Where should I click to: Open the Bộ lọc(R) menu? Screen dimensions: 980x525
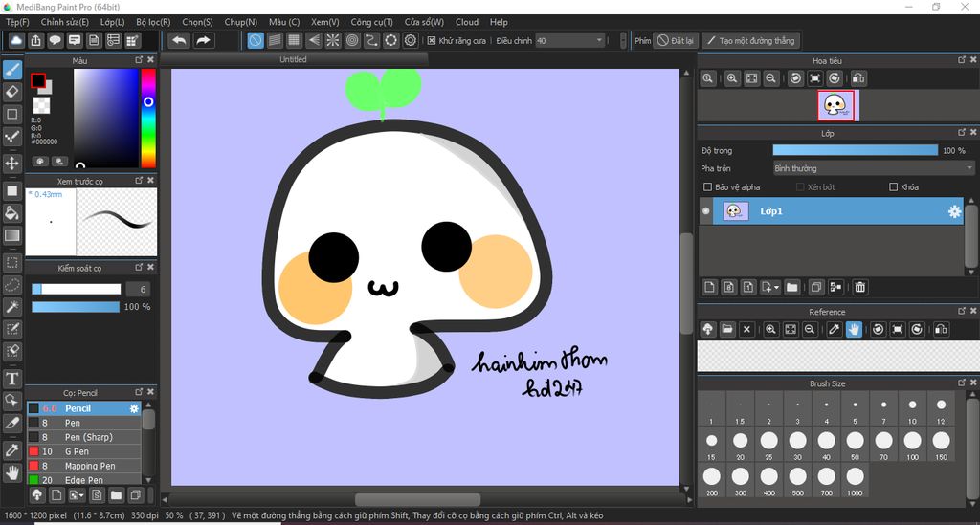(x=153, y=22)
